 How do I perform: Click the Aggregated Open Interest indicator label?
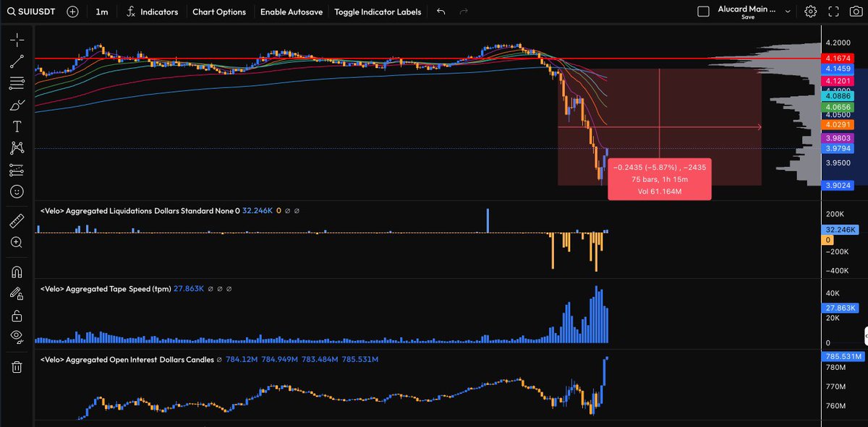127,359
